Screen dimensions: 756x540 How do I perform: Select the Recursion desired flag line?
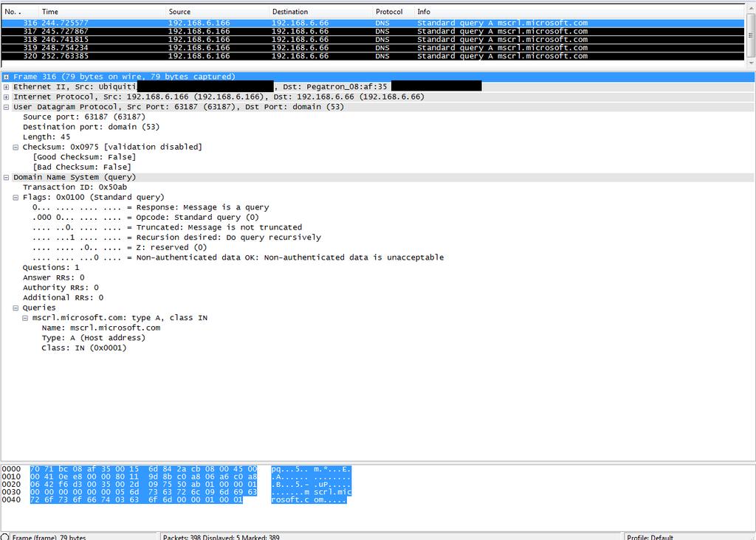[176, 238]
